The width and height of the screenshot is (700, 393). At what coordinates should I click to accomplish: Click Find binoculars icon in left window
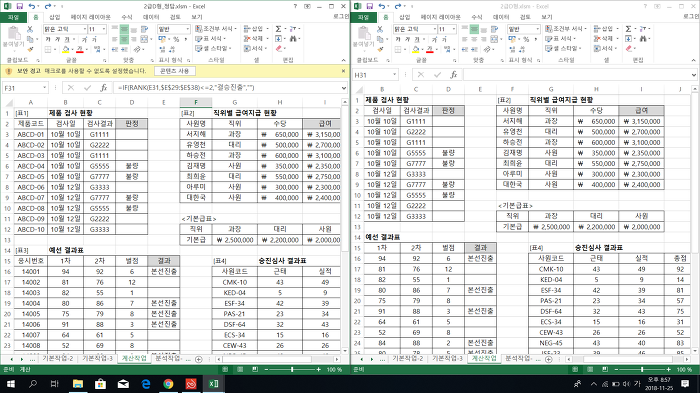tap(293, 39)
